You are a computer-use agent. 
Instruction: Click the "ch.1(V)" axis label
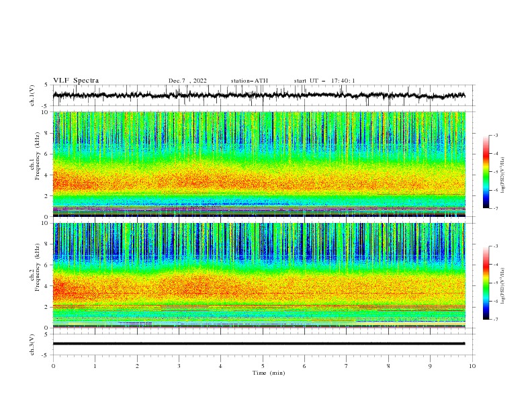point(32,95)
